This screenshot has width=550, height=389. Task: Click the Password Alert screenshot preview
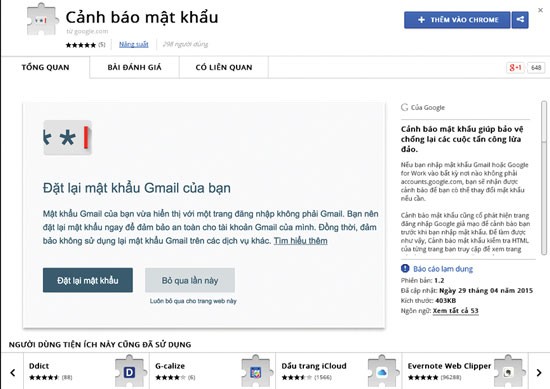click(x=204, y=215)
